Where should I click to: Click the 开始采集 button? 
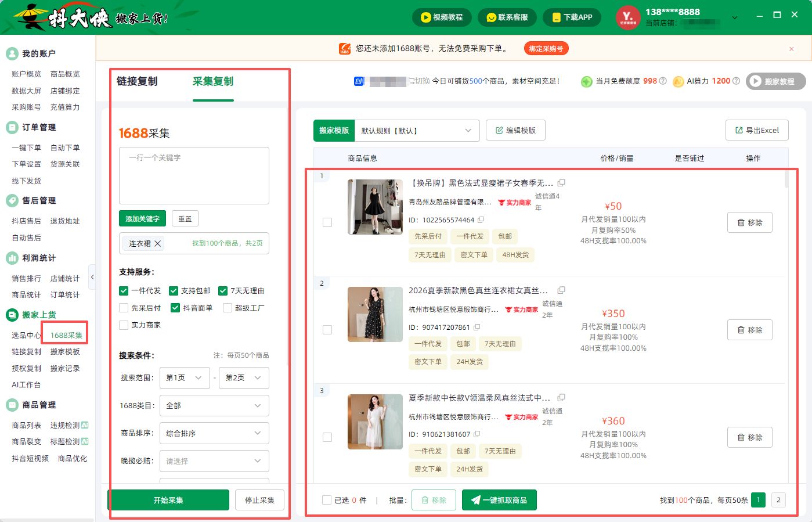pyautogui.click(x=168, y=500)
